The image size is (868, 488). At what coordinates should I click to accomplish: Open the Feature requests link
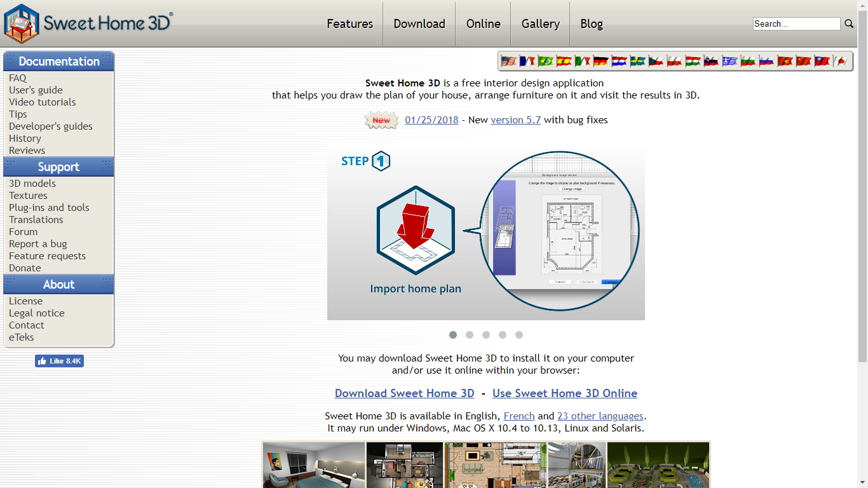pyautogui.click(x=47, y=256)
